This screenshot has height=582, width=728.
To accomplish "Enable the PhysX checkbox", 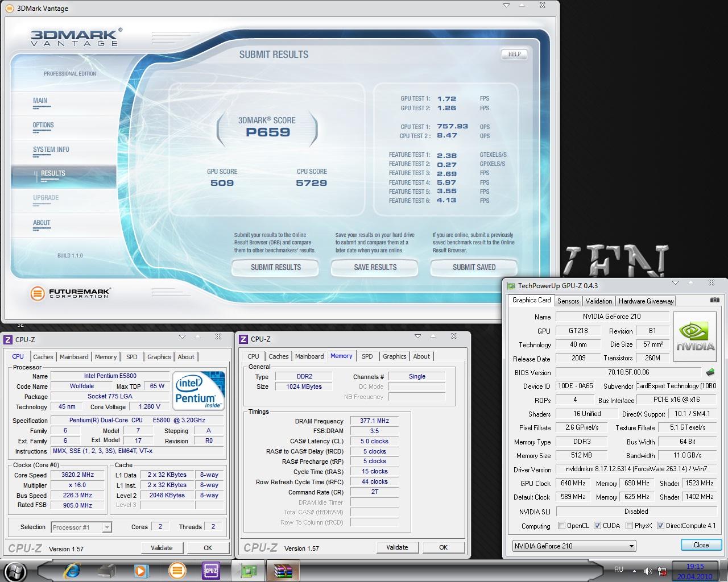I will coord(629,526).
